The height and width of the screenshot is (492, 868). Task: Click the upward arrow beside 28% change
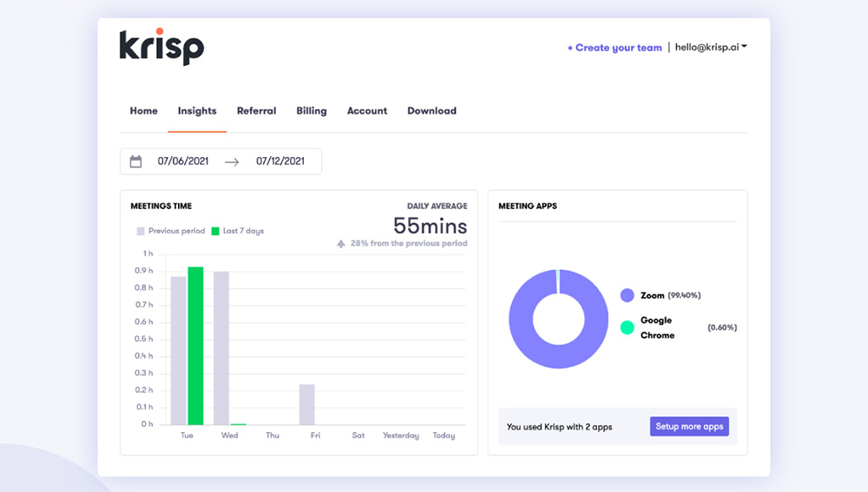click(341, 244)
